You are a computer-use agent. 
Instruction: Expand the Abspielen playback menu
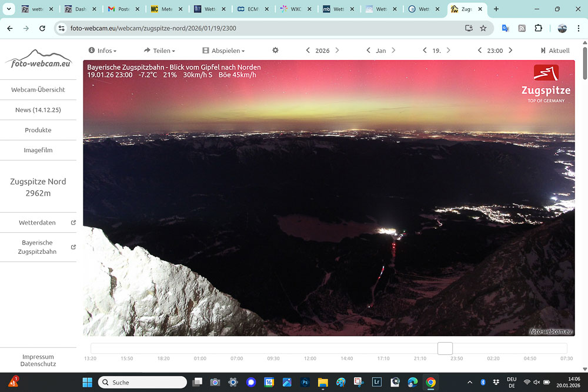223,51
